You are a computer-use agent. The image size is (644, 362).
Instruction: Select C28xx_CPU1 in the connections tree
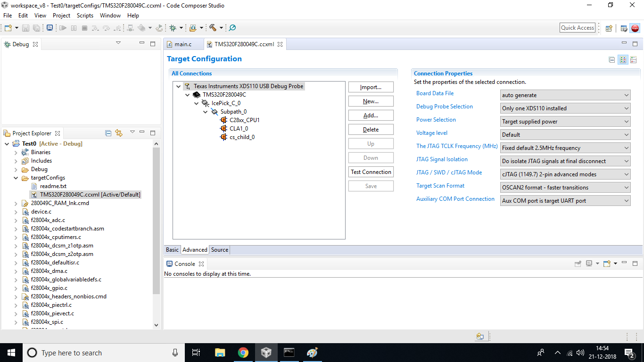point(244,120)
